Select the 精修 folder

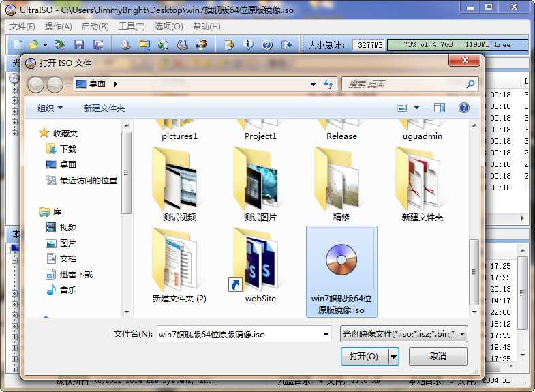pyautogui.click(x=341, y=184)
